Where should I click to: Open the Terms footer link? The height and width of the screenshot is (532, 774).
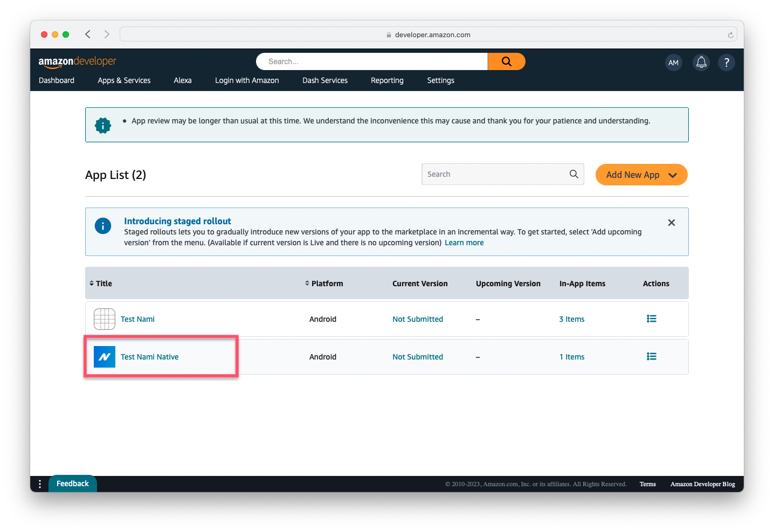(648, 484)
